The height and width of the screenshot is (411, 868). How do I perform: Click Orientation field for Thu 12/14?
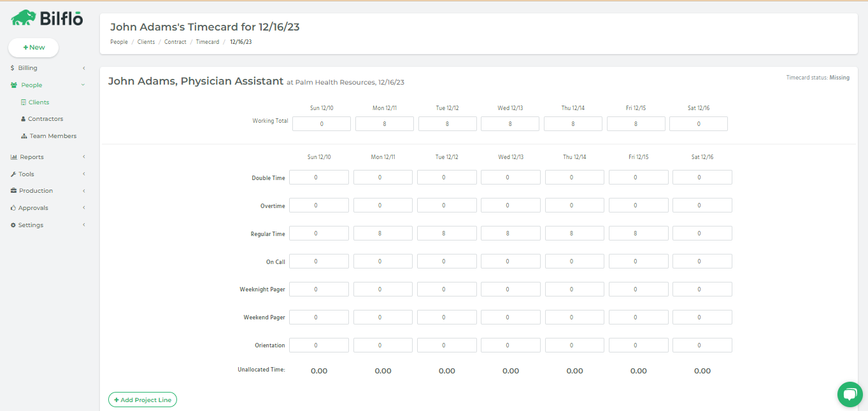574,345
